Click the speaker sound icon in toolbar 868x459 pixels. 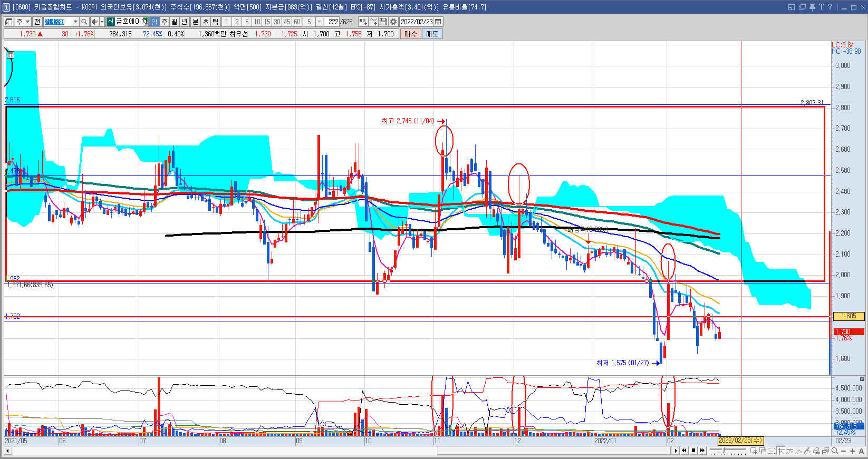pyautogui.click(x=94, y=22)
